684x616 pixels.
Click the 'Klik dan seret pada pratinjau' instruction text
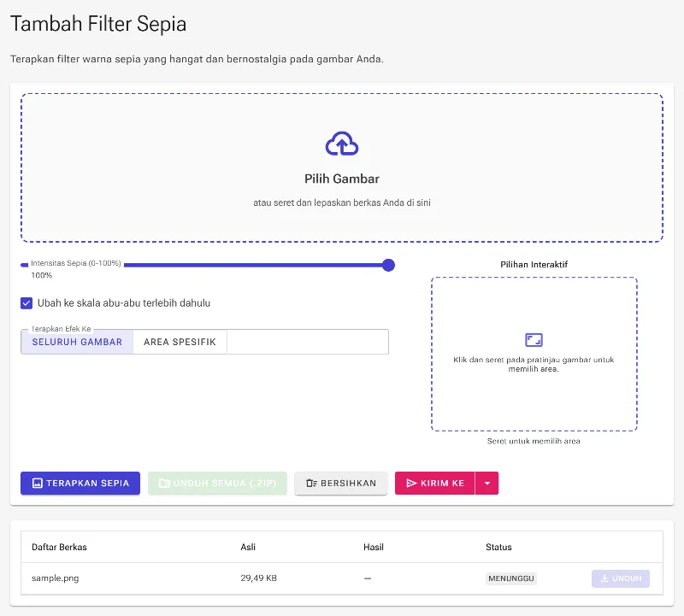[534, 364]
